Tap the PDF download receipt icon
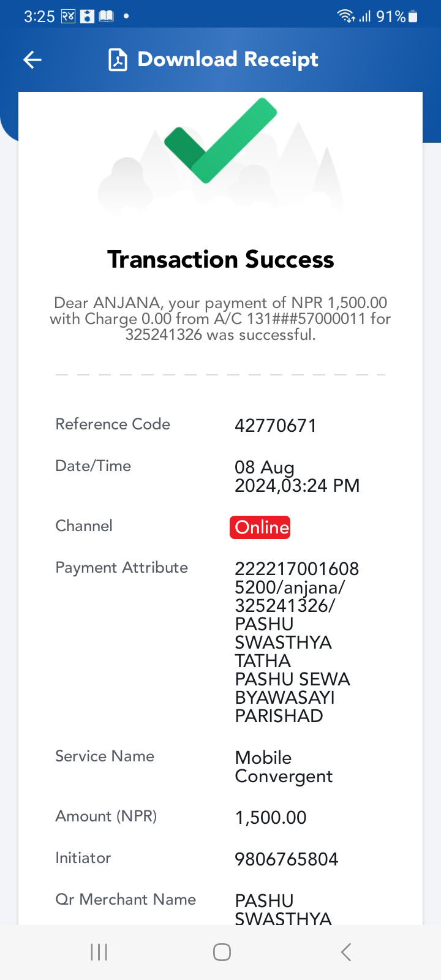The width and height of the screenshot is (441, 980). click(118, 60)
